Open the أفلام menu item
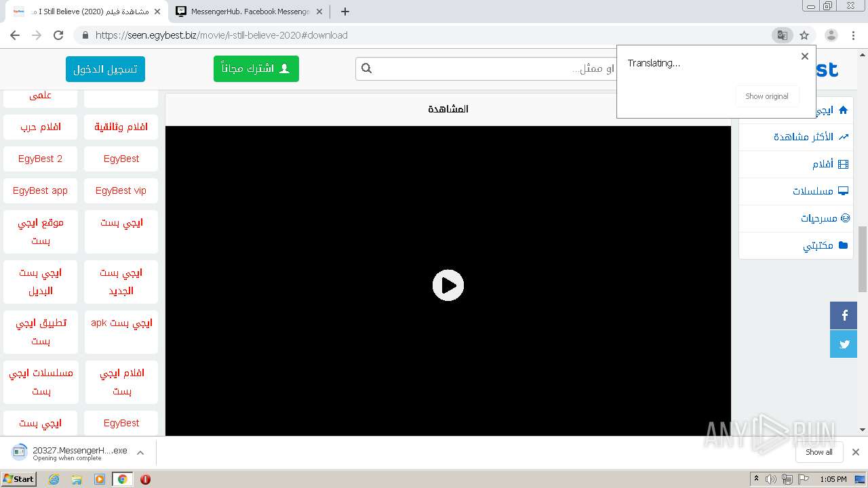The image size is (868, 488). click(x=796, y=164)
